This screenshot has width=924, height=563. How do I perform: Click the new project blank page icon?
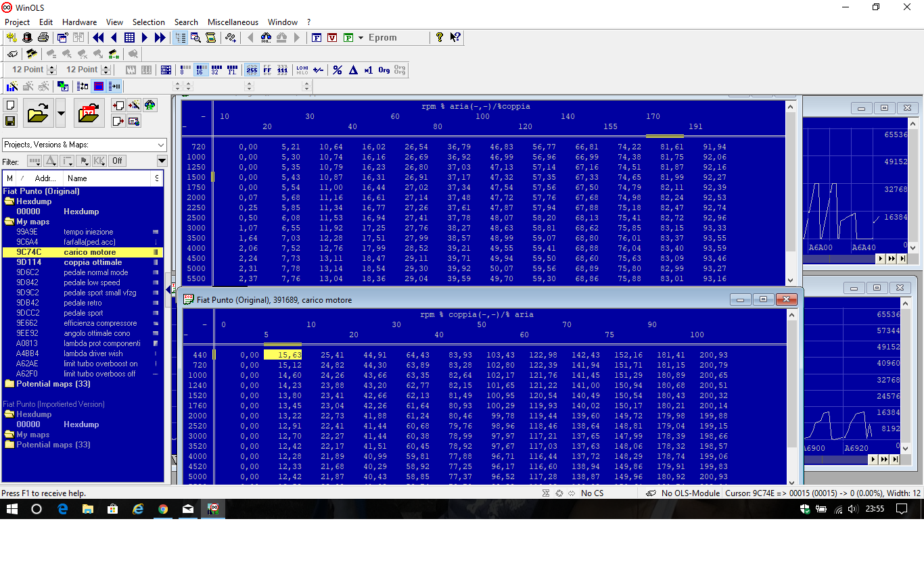10,105
